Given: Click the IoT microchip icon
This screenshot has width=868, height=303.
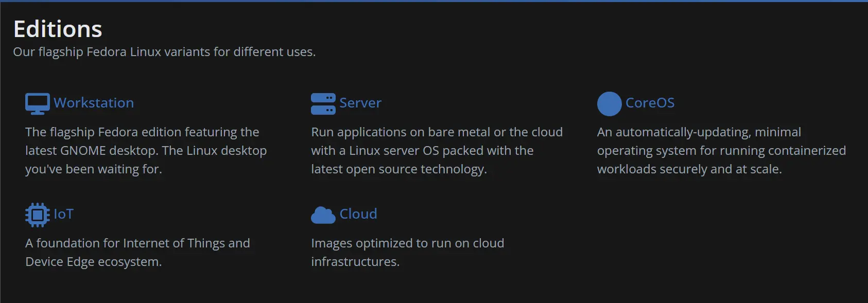Looking at the screenshot, I should coord(38,215).
